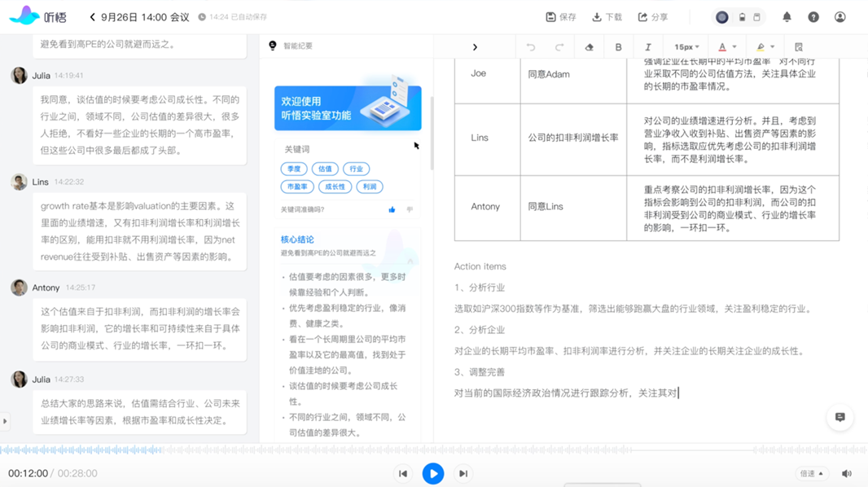Screen dimensions: 868x487
Task: Click the redo arrow icon
Action: tap(559, 47)
